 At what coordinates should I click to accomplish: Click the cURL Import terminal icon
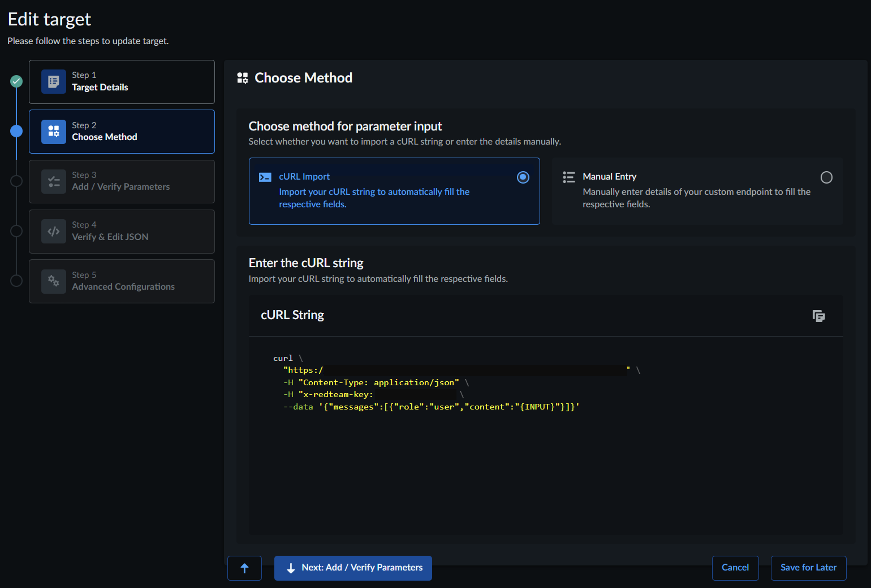tap(265, 177)
